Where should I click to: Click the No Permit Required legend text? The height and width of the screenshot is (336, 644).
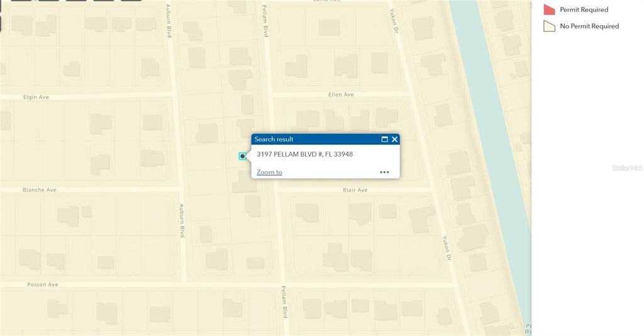589,26
